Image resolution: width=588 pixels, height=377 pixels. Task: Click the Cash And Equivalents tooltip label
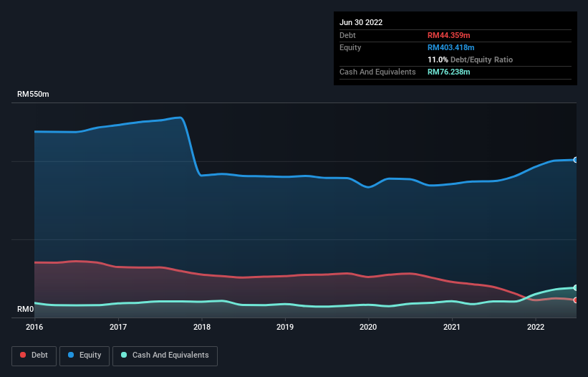377,72
